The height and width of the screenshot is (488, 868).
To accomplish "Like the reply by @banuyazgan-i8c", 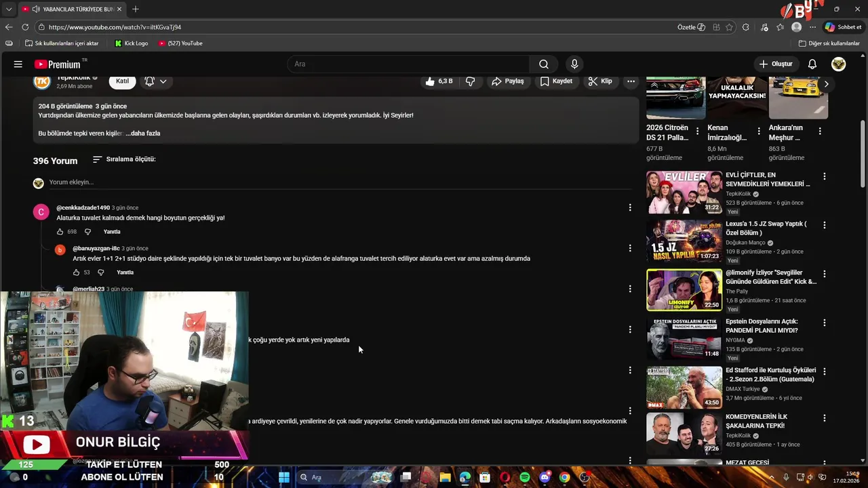I will (x=77, y=272).
